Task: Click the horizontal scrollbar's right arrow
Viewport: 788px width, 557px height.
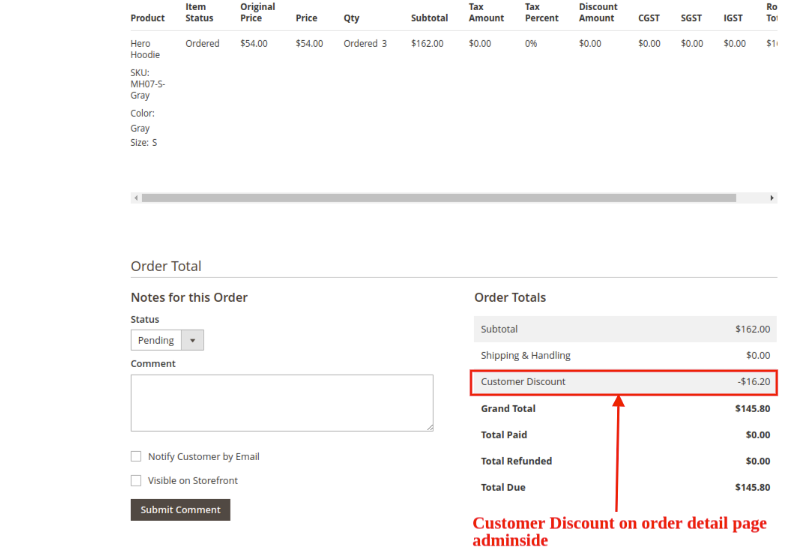Action: click(x=772, y=198)
